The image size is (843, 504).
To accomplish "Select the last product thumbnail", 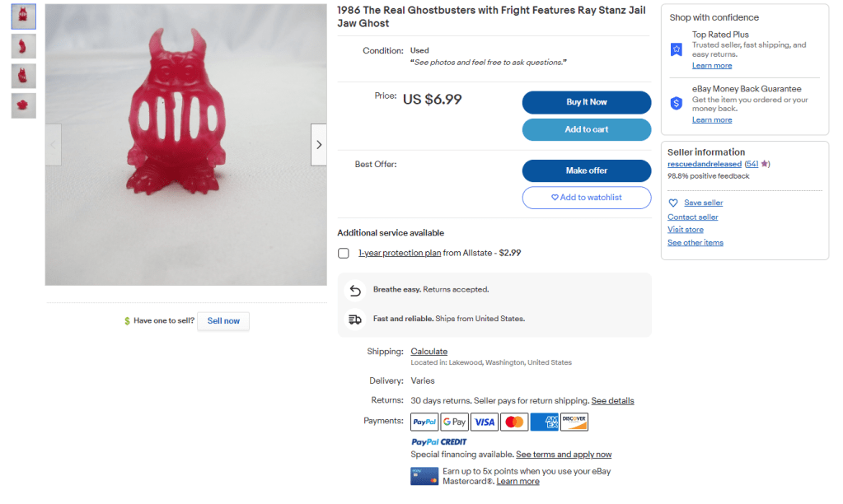I will tap(23, 105).
